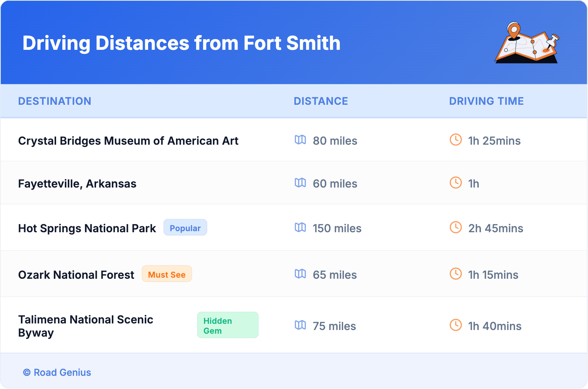Click the map illustration icon in header
Screen dimensions: 588x389
pos(526,43)
